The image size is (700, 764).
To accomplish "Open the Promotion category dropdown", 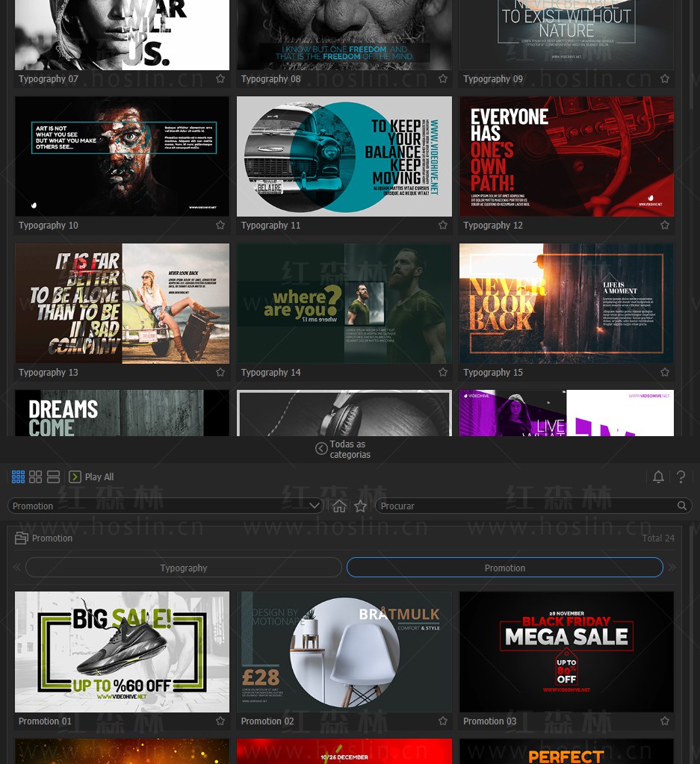I will 166,506.
